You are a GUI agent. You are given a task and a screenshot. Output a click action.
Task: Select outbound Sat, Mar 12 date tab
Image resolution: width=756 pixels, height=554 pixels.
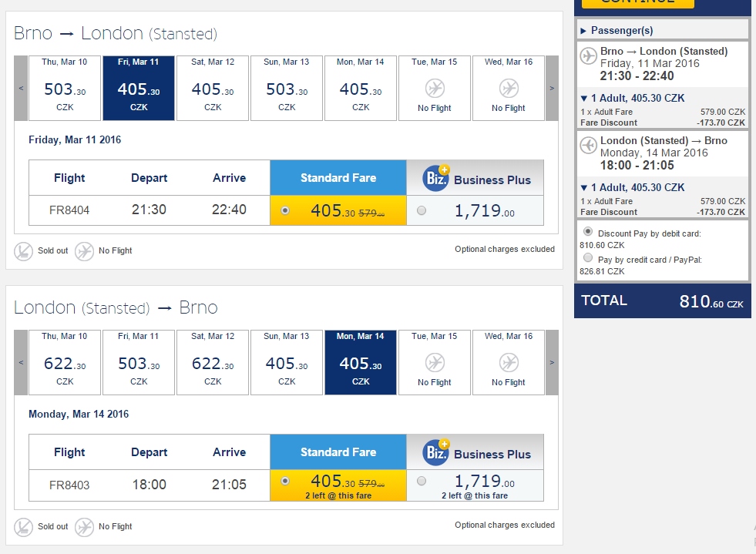[x=213, y=88]
